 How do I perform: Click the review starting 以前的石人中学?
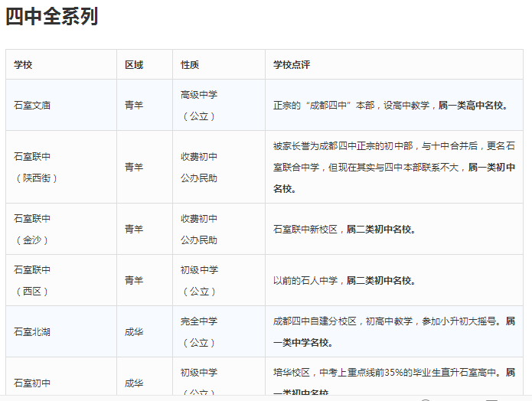click(x=344, y=281)
